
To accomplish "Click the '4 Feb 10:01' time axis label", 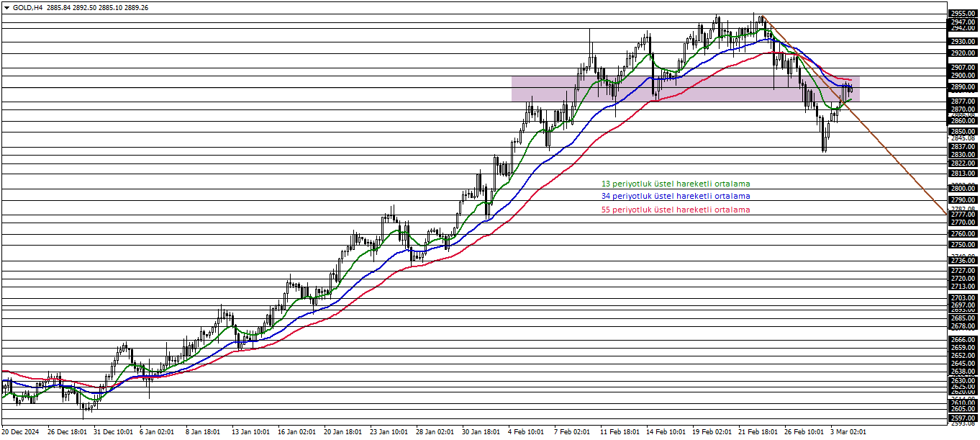I will (x=526, y=432).
